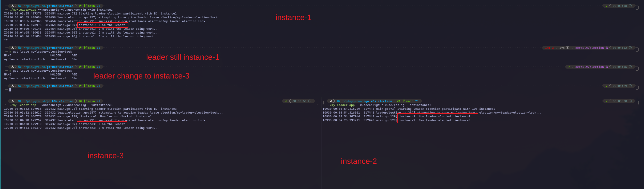This screenshot has height=189, width=644.
Task: Click "New leader elected: instance3" in the instance2 pane
Action: pyautogui.click(x=435, y=120)
